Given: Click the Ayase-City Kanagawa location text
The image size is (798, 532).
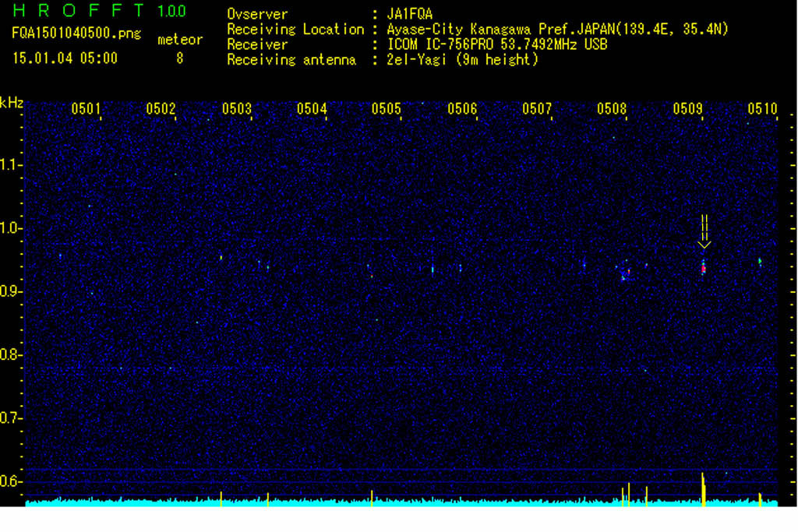Looking at the screenshot, I should click(x=557, y=29).
